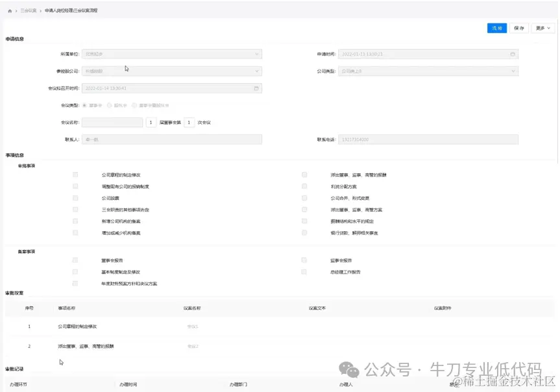Check the 公司合并、形式变更 checkbox
Screen dimensions: 560x392
tap(304, 198)
